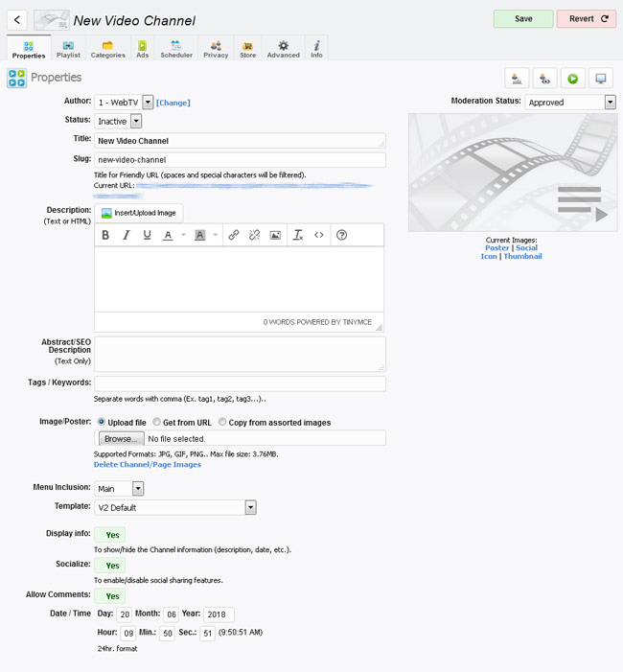This screenshot has width=623, height=672.
Task: Click Insert/Upload Image button
Action: 139,213
